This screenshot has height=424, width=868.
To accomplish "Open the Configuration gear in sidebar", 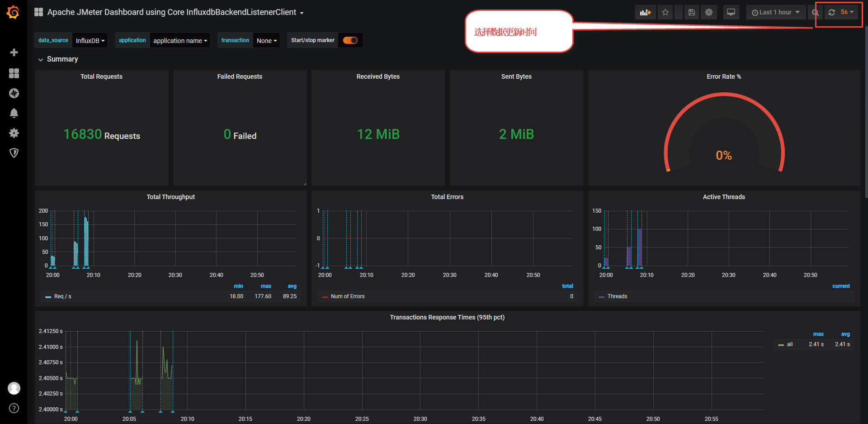I will point(14,133).
